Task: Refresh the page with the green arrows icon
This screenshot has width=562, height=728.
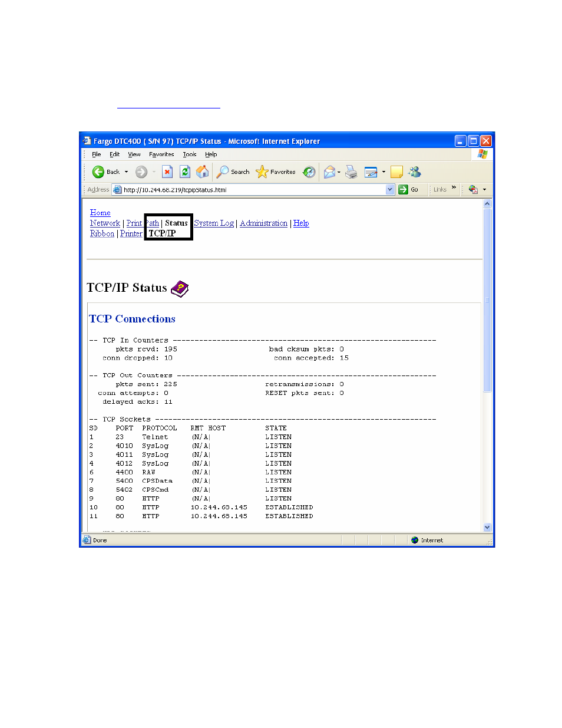Action: tap(185, 172)
